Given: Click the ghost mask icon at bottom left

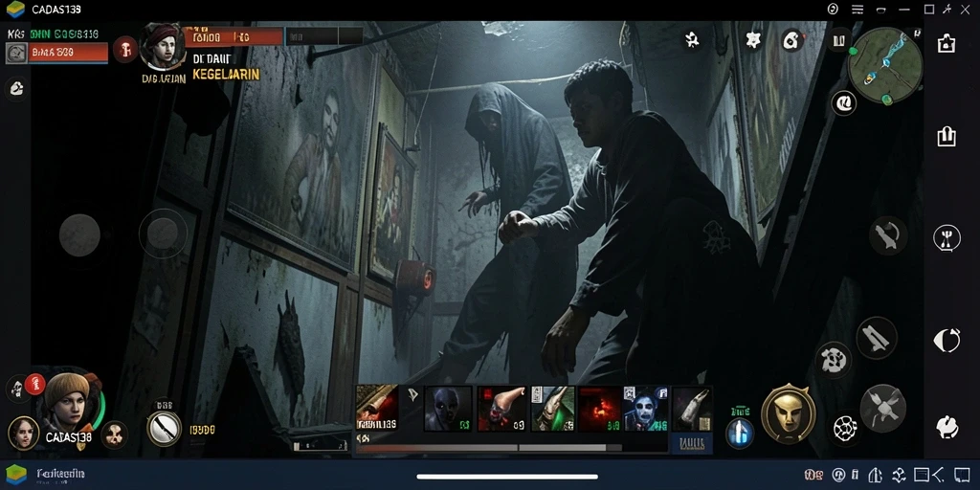Looking at the screenshot, I should click(x=16, y=388).
